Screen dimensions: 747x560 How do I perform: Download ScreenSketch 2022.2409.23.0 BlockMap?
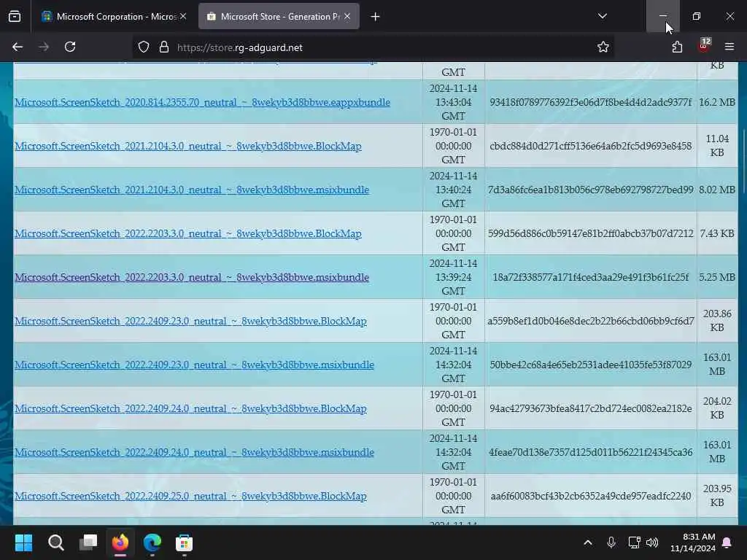[190, 321]
